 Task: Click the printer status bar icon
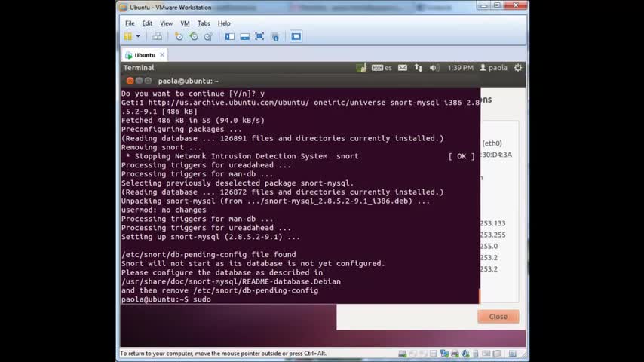pos(455,354)
